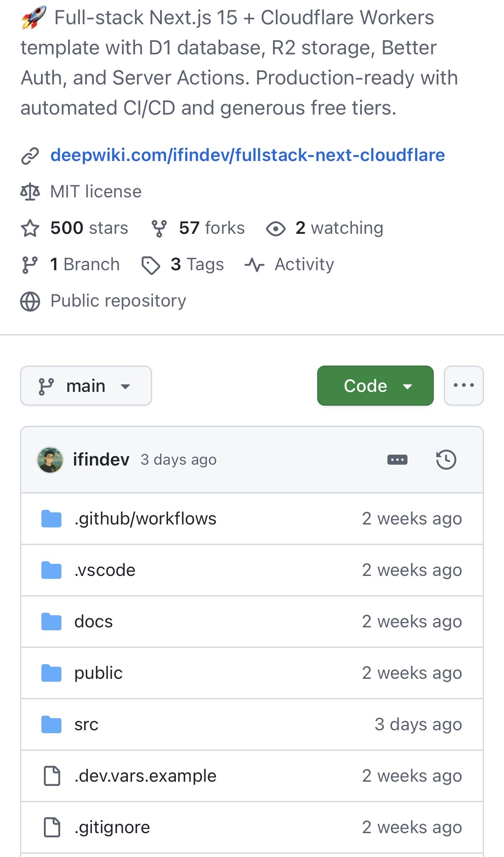Click the repository description paragraph text
The width and height of the screenshot is (504, 857).
[x=239, y=63]
